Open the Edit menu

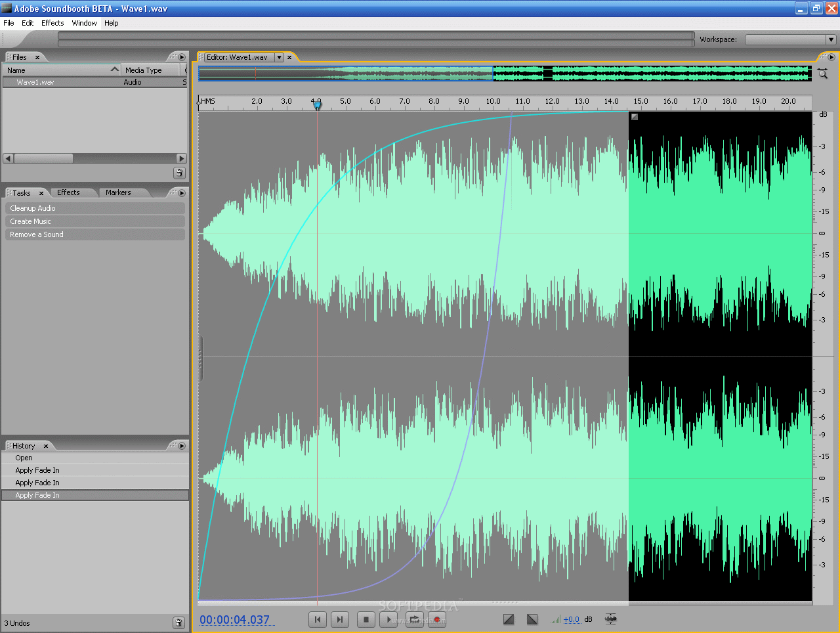28,23
